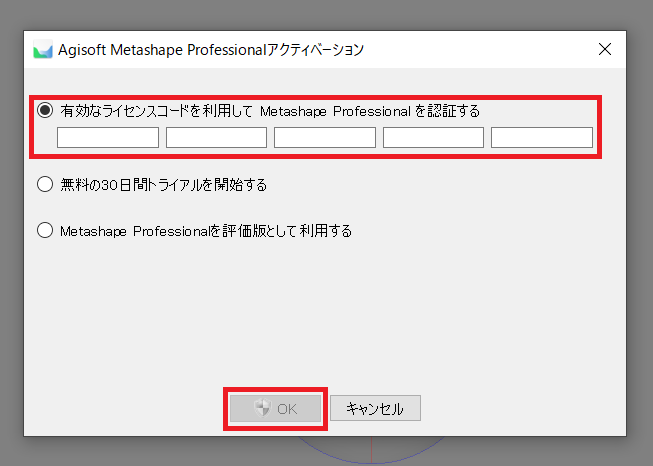Click the OK button with shield icon

click(275, 409)
